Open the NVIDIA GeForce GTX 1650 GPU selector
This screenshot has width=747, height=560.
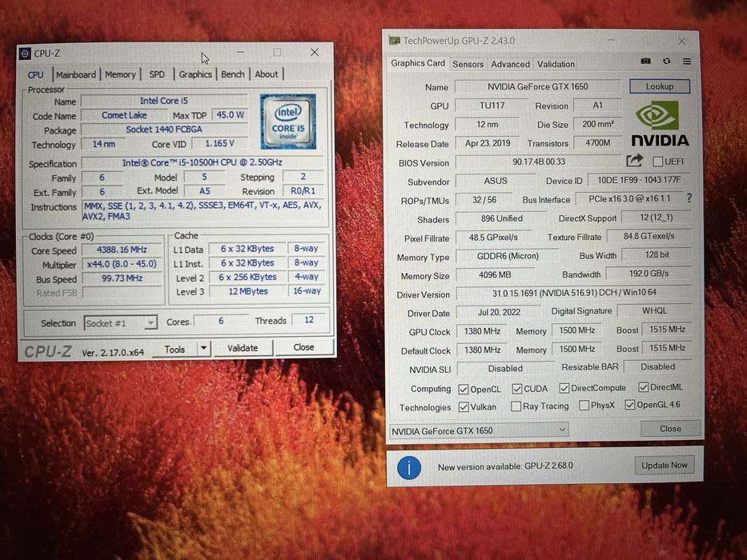click(x=479, y=430)
